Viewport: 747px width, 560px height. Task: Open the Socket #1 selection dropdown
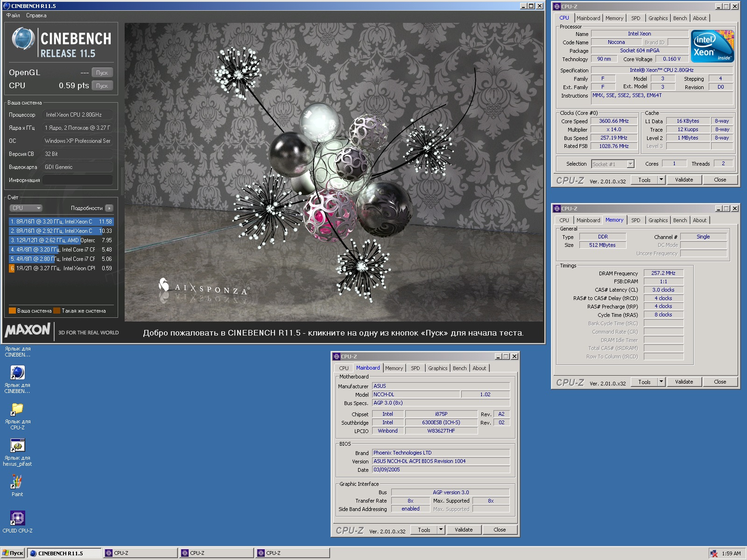point(613,164)
